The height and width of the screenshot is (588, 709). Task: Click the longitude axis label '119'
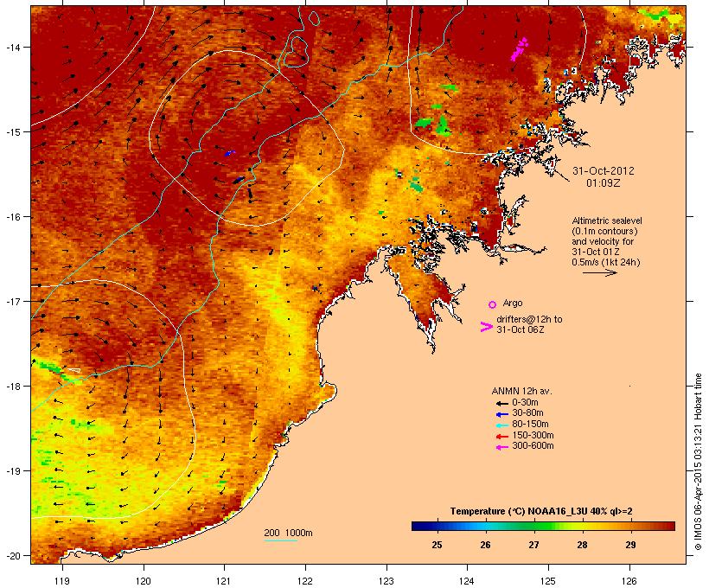pyautogui.click(x=62, y=581)
